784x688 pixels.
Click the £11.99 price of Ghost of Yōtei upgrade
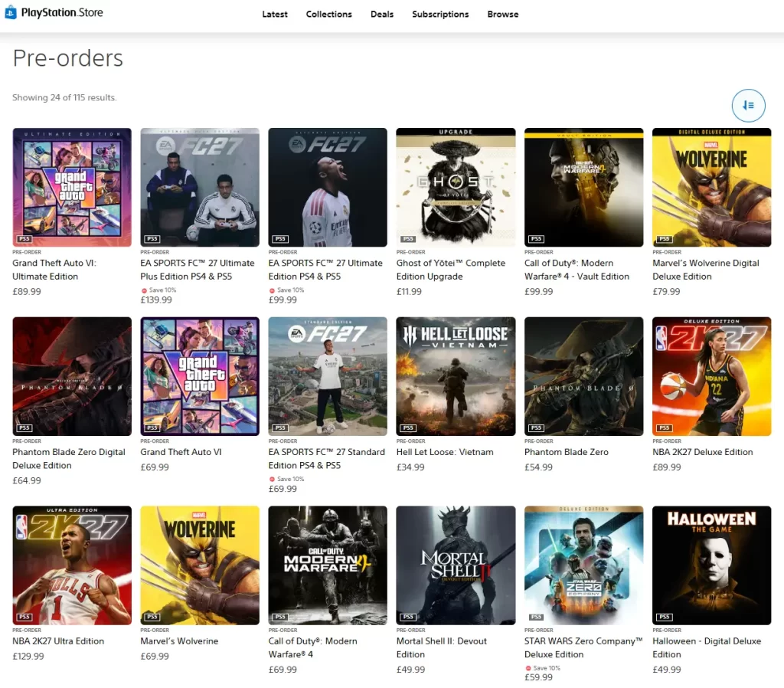coord(409,291)
